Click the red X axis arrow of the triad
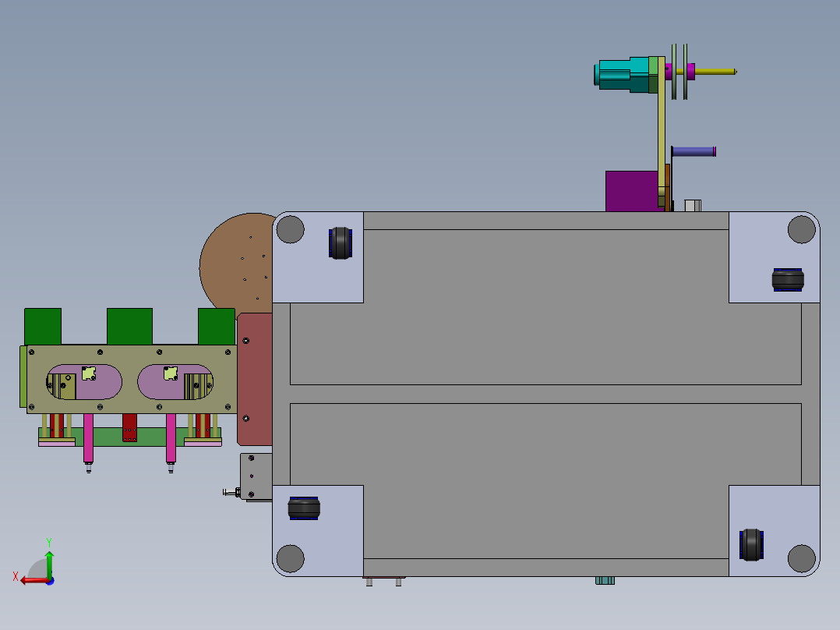The width and height of the screenshot is (840, 630). 34,581
